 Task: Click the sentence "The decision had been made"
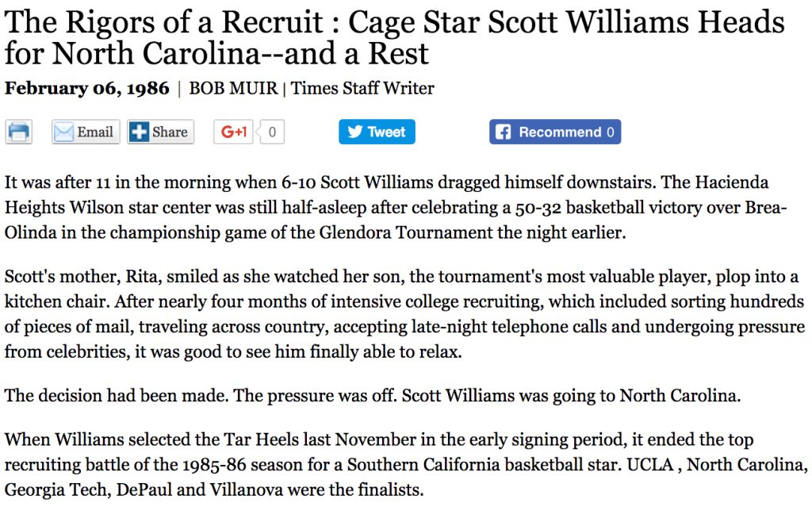tap(116, 396)
